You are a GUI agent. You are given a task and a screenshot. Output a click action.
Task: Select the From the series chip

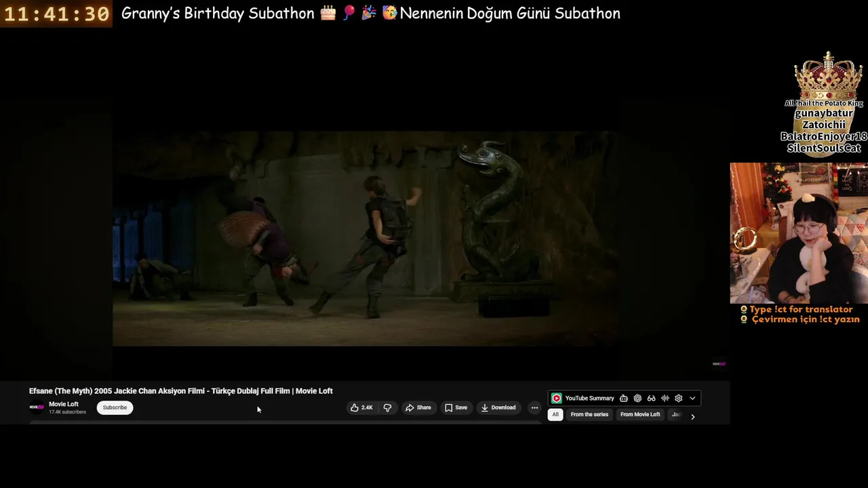pos(589,414)
